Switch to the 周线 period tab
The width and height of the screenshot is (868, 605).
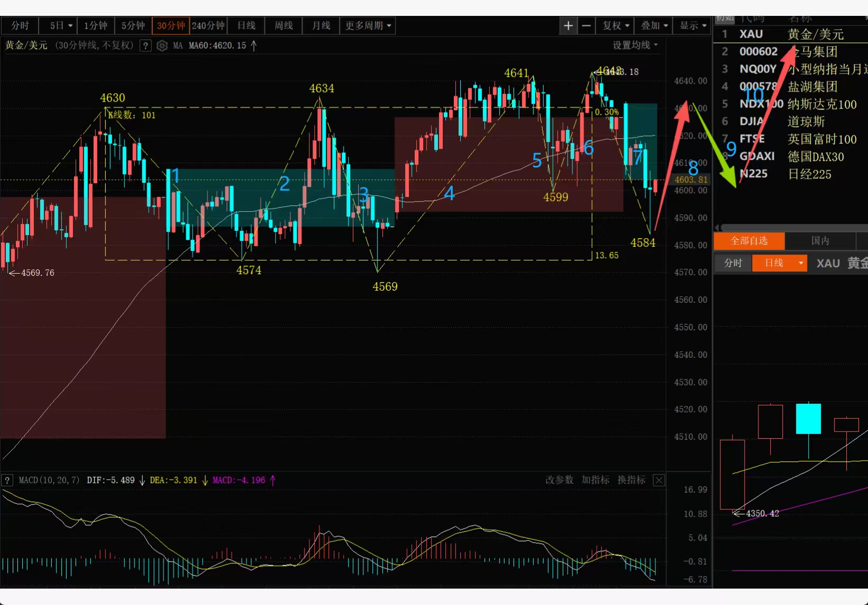284,25
